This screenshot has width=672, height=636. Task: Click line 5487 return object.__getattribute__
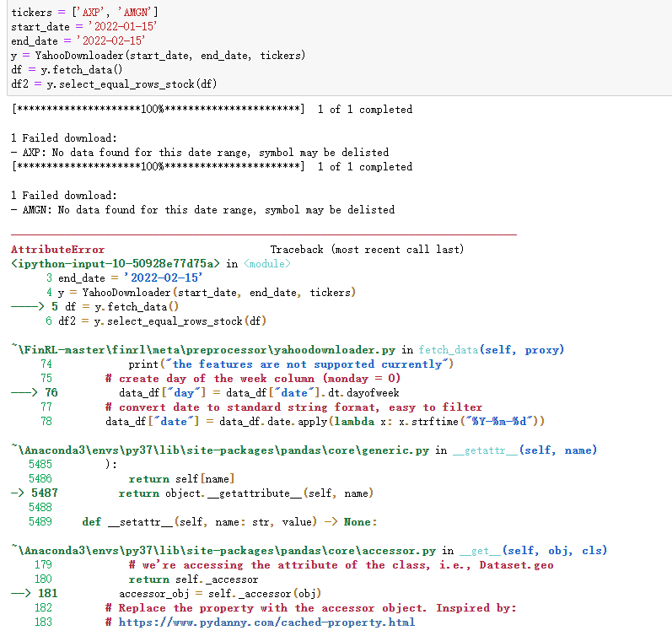(x=246, y=493)
